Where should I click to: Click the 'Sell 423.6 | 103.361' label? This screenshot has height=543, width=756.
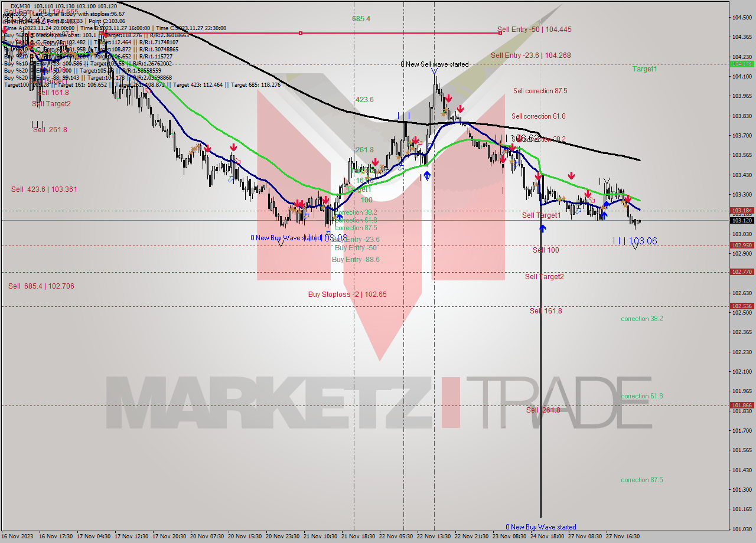44,189
